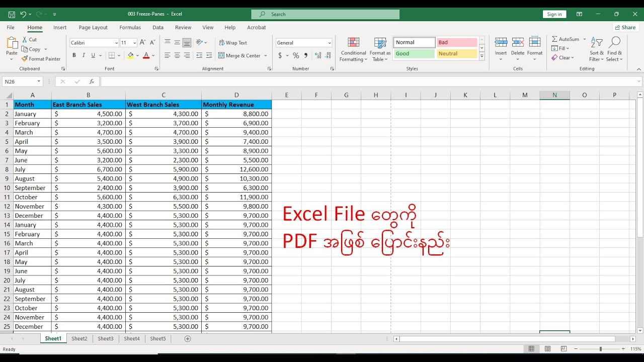Adjust the zoom slider
Image resolution: width=644 pixels, height=362 pixels.
600,349
